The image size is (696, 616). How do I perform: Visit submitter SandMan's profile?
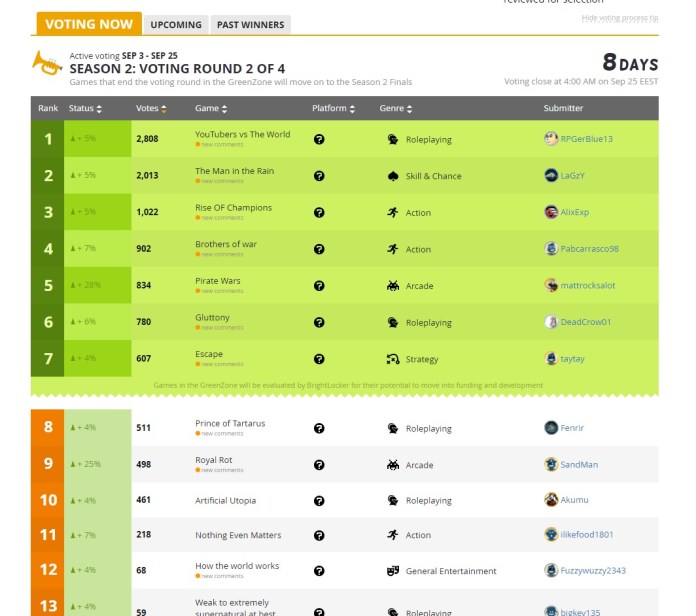click(579, 464)
